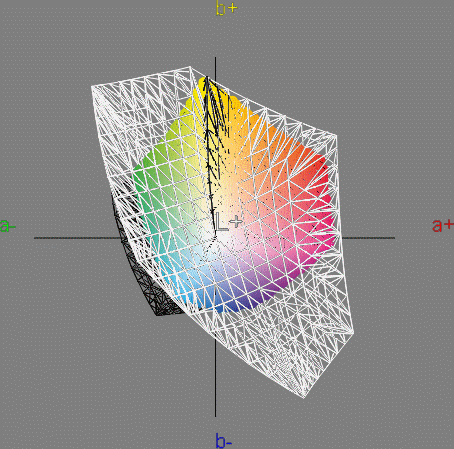Click the blue b- axis label

(x=223, y=441)
